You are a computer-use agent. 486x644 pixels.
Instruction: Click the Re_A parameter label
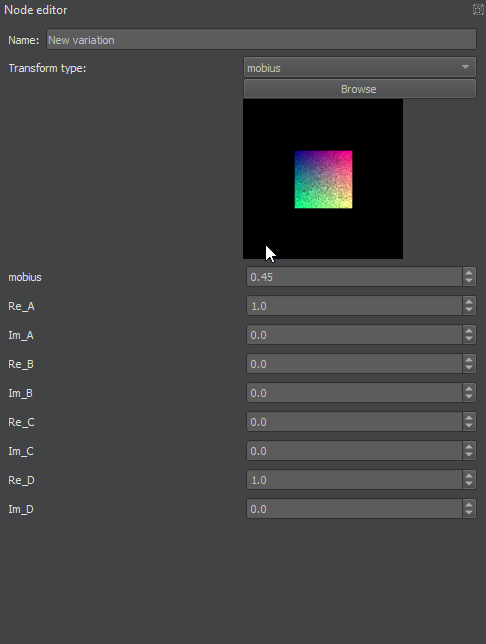21,306
